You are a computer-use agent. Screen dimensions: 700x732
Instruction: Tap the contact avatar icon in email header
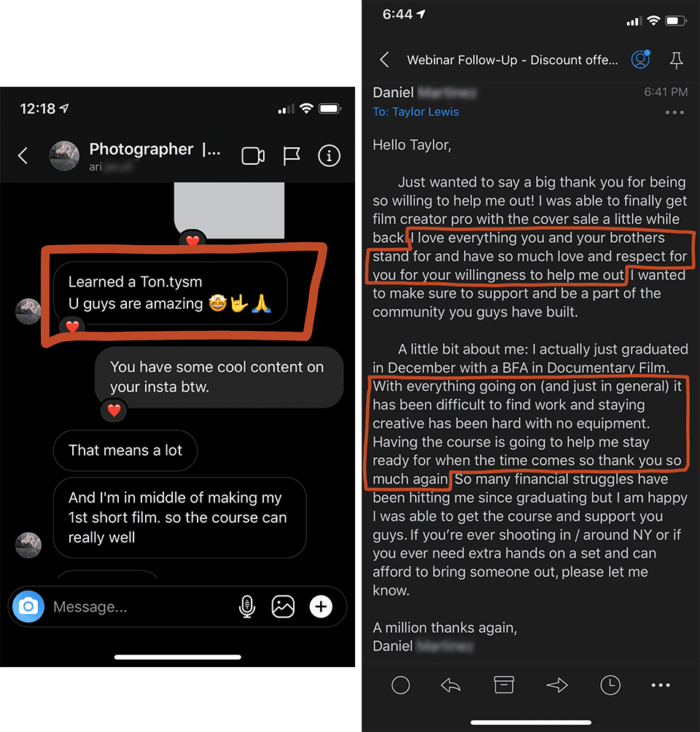pyautogui.click(x=641, y=59)
